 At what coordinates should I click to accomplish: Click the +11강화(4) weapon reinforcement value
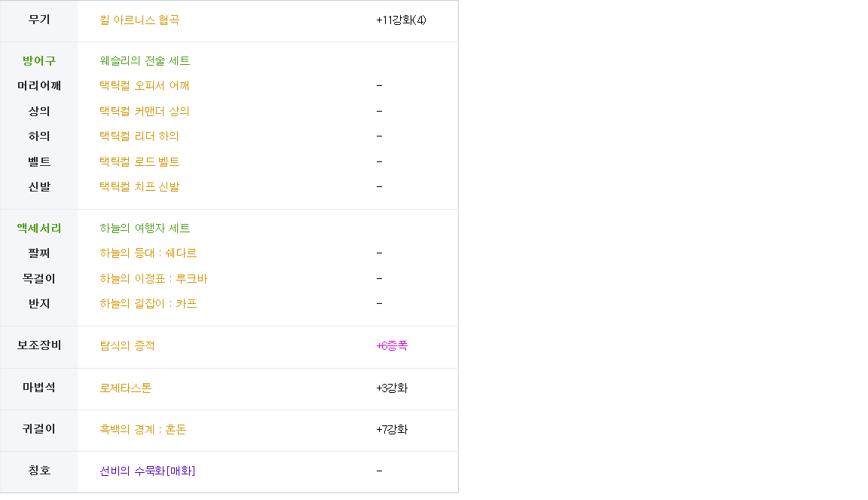click(x=401, y=20)
